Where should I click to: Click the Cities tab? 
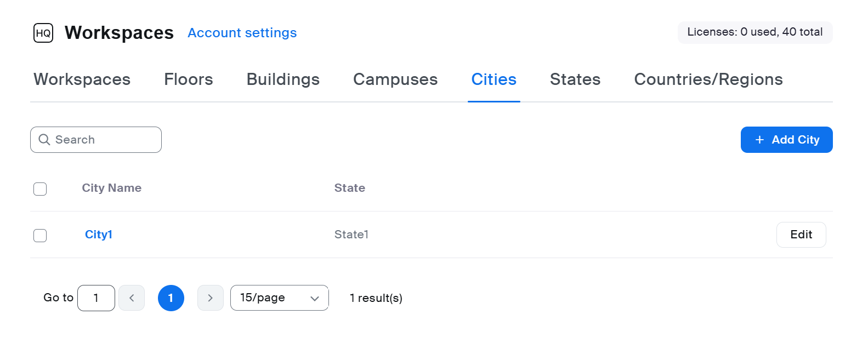pyautogui.click(x=493, y=79)
